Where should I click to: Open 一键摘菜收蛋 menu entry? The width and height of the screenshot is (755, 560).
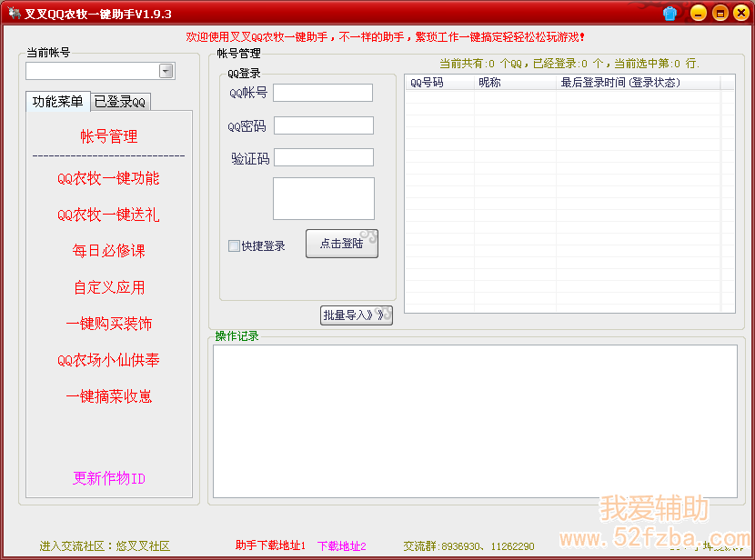click(x=109, y=396)
